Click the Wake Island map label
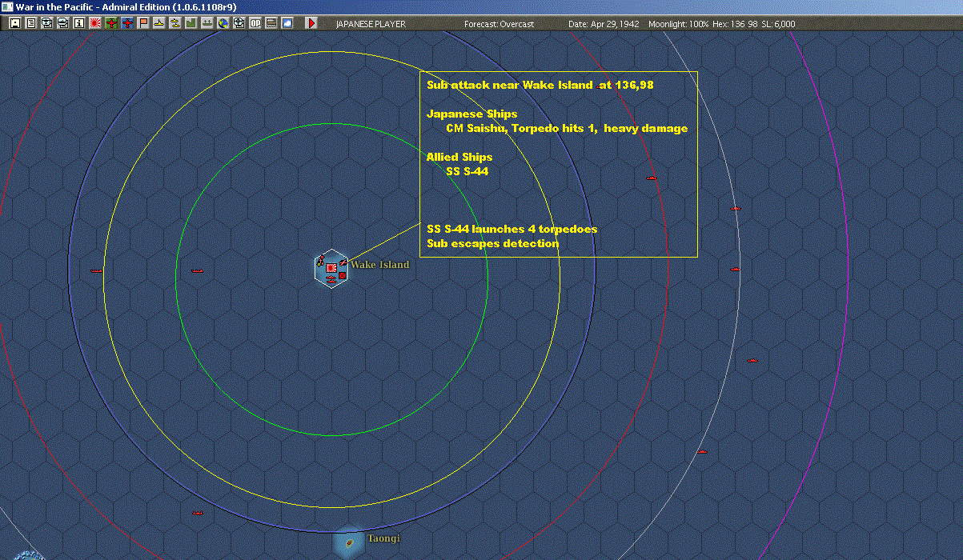The height and width of the screenshot is (560, 963). tap(379, 265)
